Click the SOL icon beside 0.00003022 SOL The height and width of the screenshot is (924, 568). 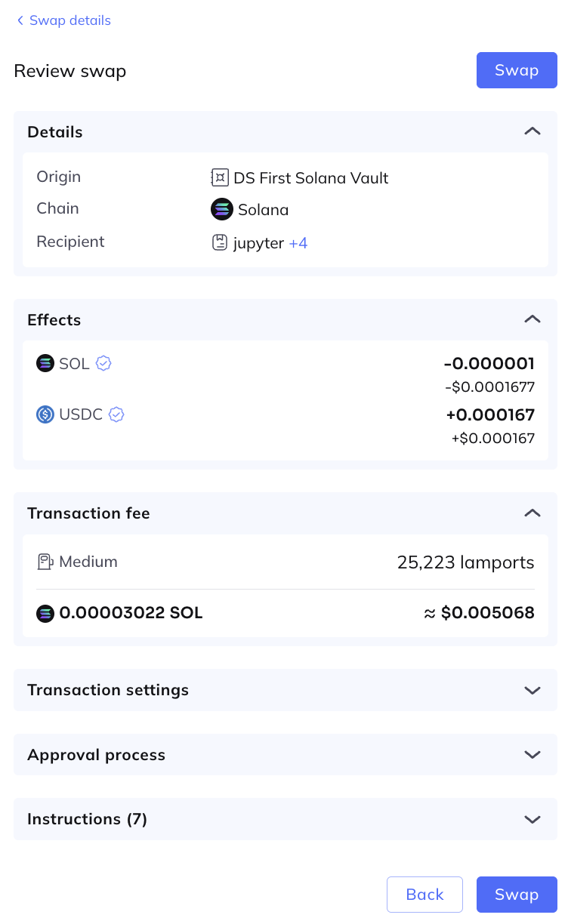point(45,614)
